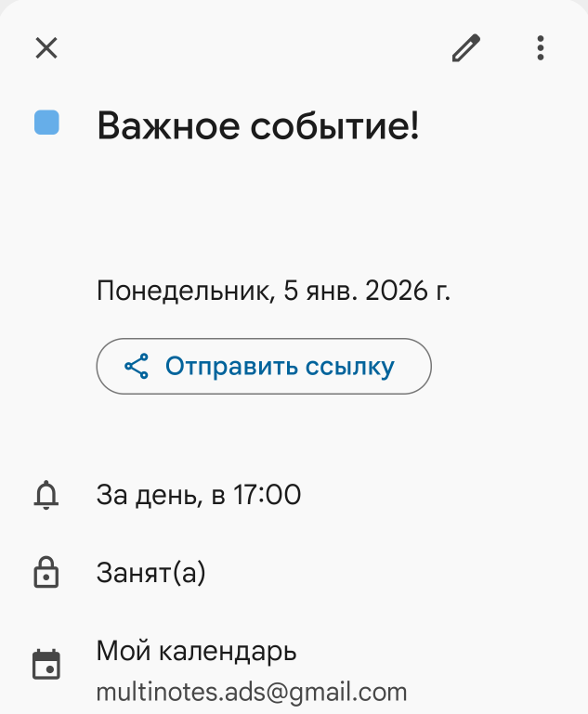The height and width of the screenshot is (714, 588).
Task: Close the event details view
Action: click(46, 48)
